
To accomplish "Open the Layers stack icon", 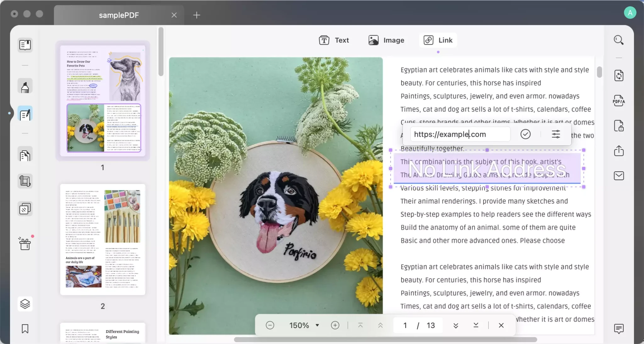I will point(25,304).
